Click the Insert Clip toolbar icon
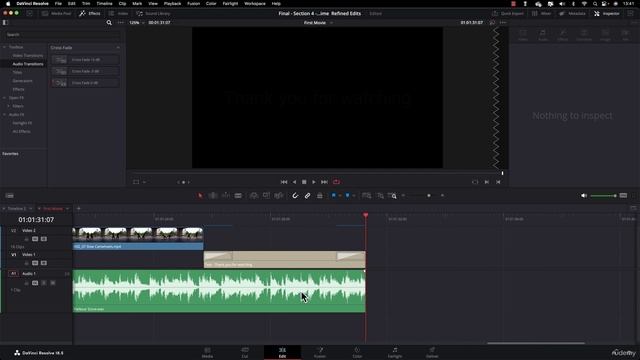 point(254,196)
